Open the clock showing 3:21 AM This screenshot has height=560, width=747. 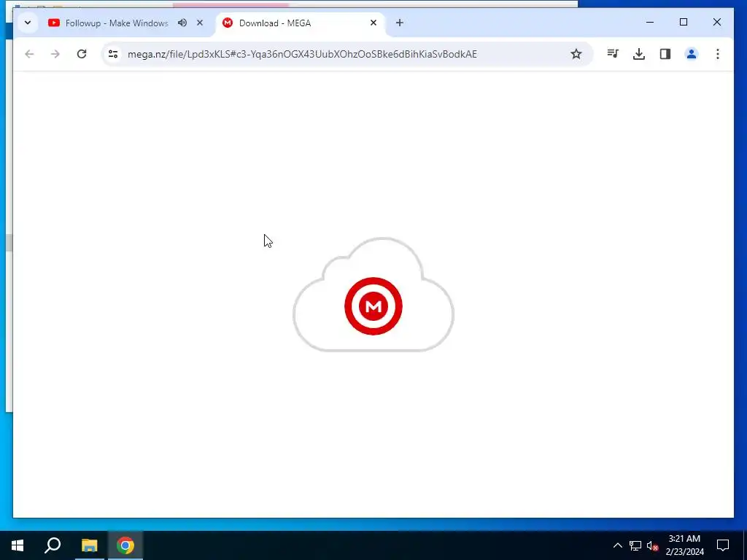pos(684,545)
